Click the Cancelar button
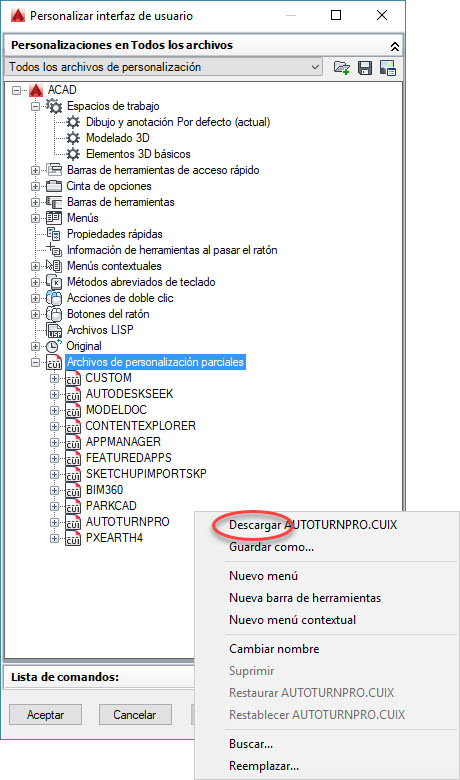This screenshot has height=780, width=460. 135,715
